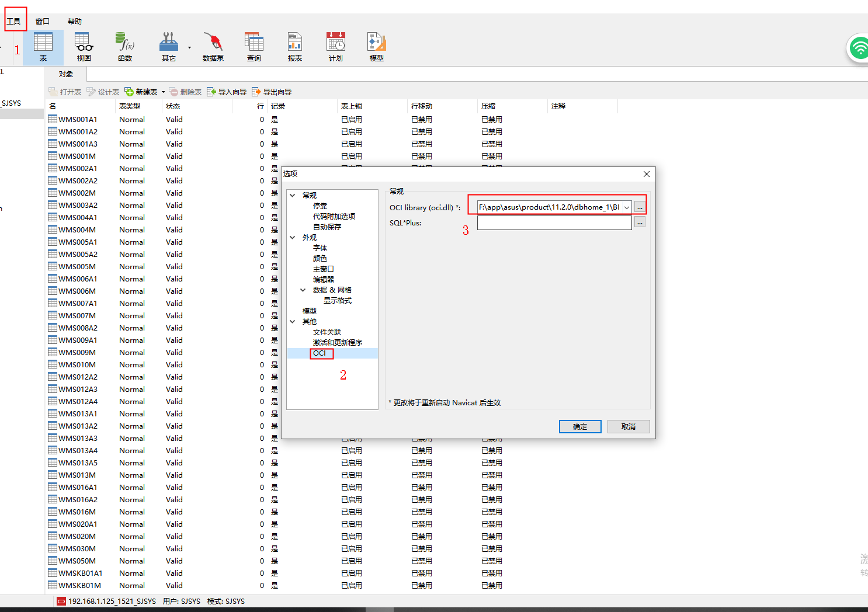Screen dimensions: 868x612
Task: Browse for SQL*Plus executable path
Action: pos(640,222)
